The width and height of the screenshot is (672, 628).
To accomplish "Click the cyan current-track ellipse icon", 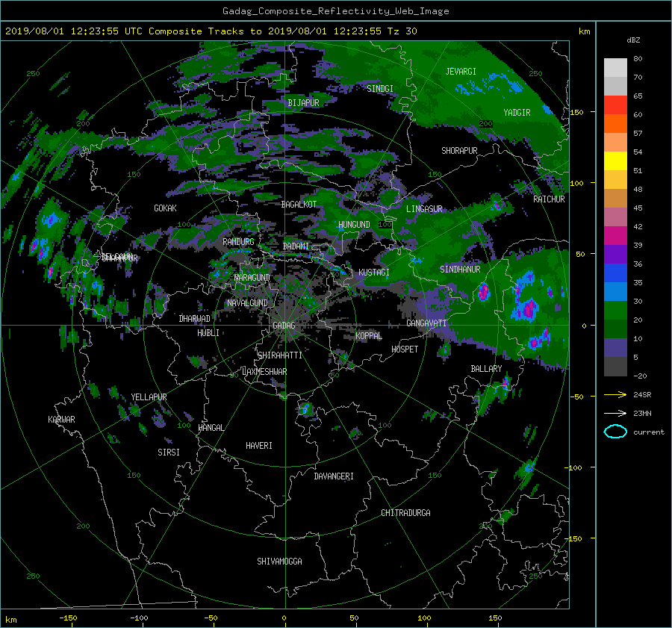I will point(615,432).
